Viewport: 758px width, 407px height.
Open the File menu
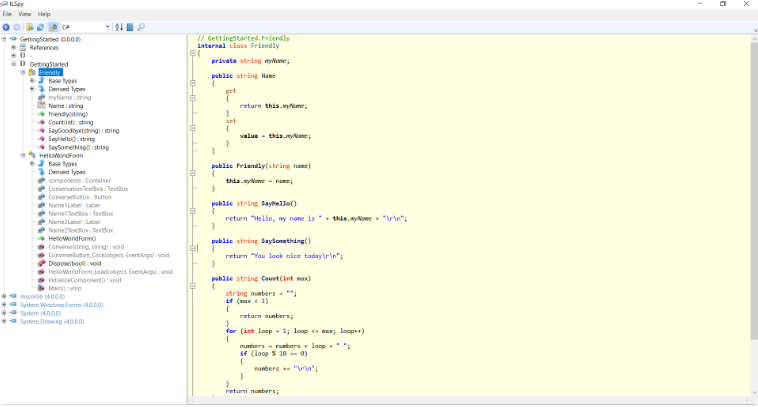[x=7, y=14]
